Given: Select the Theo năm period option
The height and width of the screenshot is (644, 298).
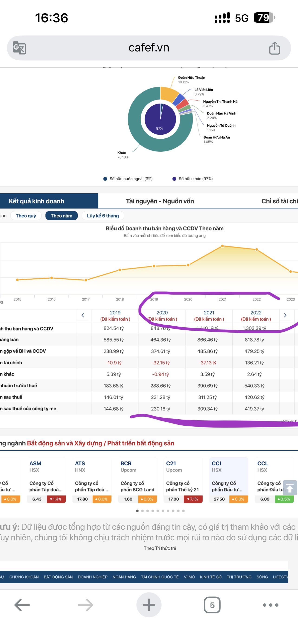Looking at the screenshot, I should [x=62, y=216].
